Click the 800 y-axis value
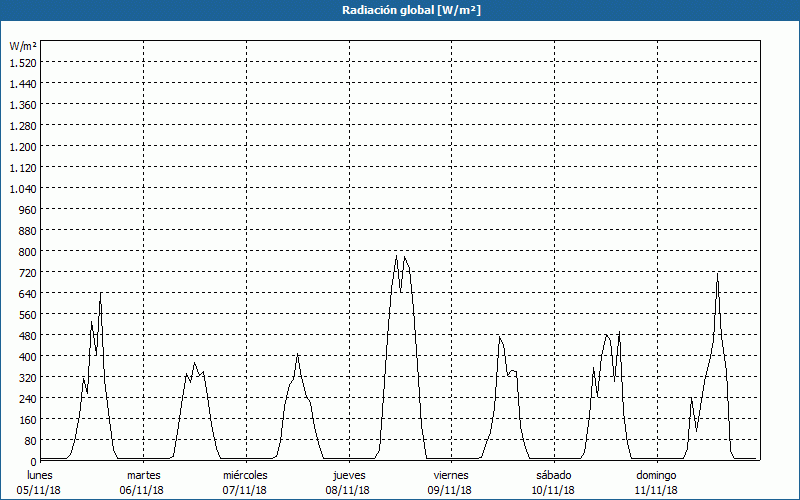 point(28,252)
